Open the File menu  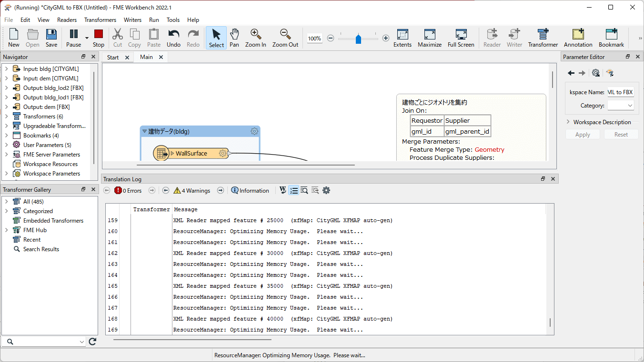[x=9, y=20]
